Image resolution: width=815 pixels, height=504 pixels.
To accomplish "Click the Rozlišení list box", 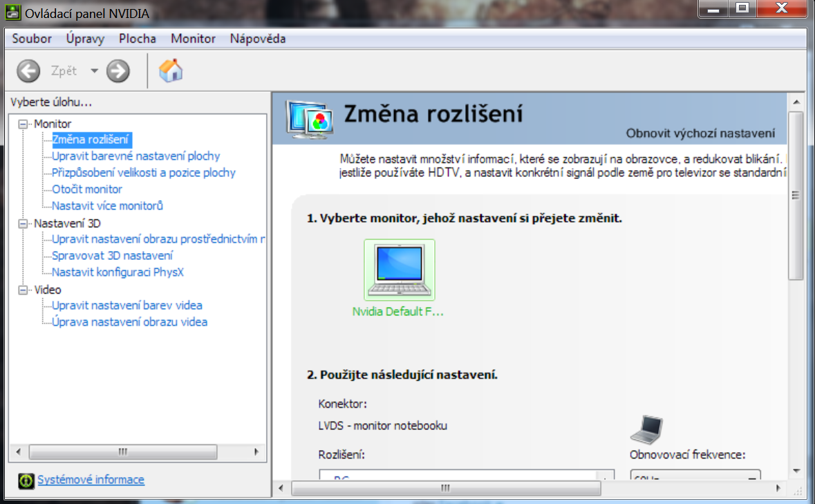I will [467, 475].
